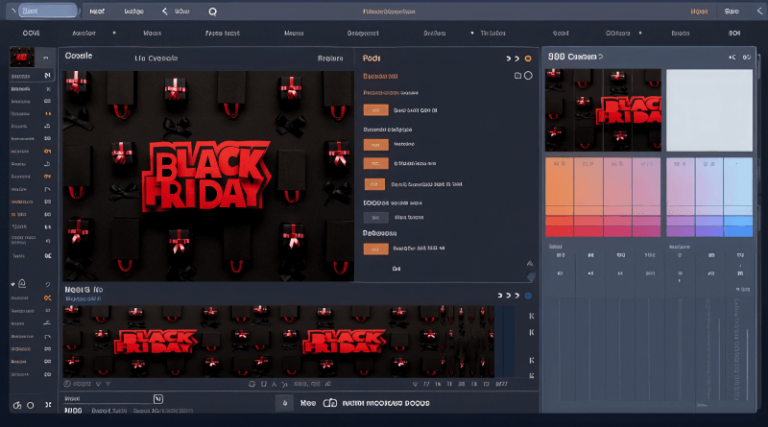The height and width of the screenshot is (427, 768).
Task: Click the large Black Friday preview canvas
Action: [x=208, y=176]
